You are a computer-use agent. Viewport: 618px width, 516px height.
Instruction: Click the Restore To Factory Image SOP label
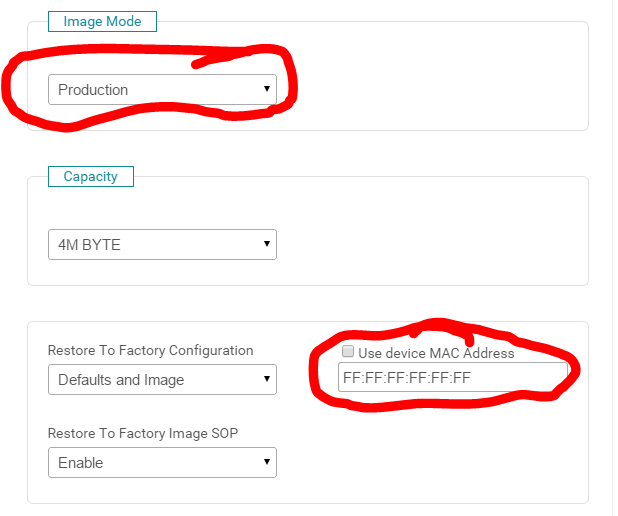pos(140,434)
